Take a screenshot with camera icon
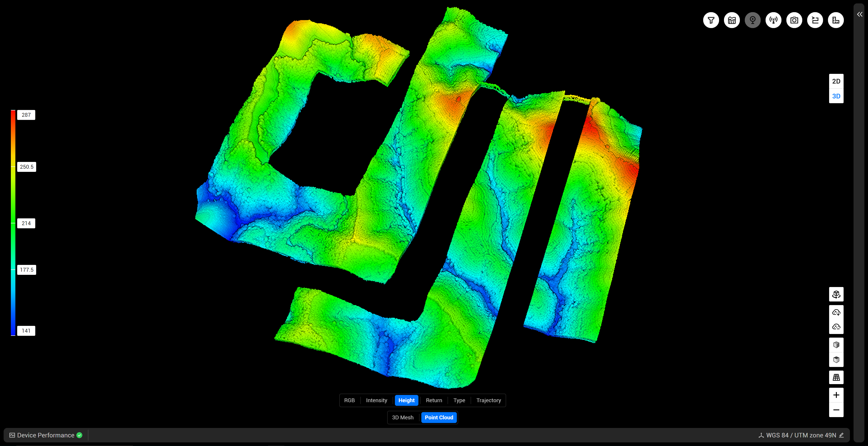The width and height of the screenshot is (868, 446). click(x=794, y=20)
